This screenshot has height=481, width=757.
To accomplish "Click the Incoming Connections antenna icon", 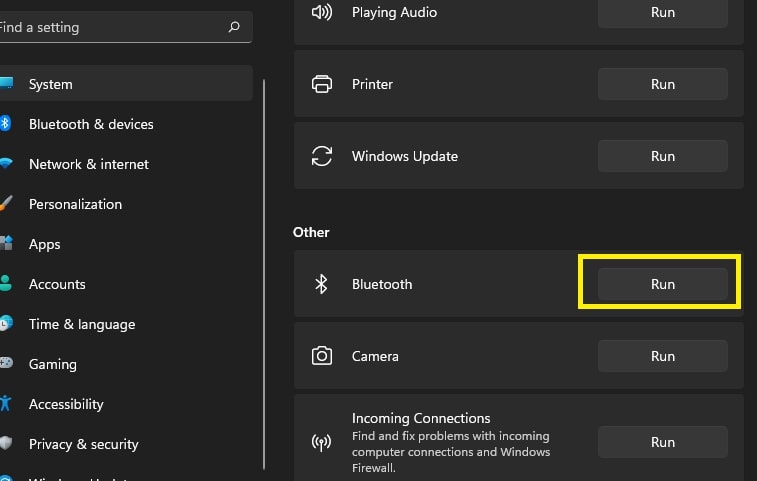I will click(322, 442).
